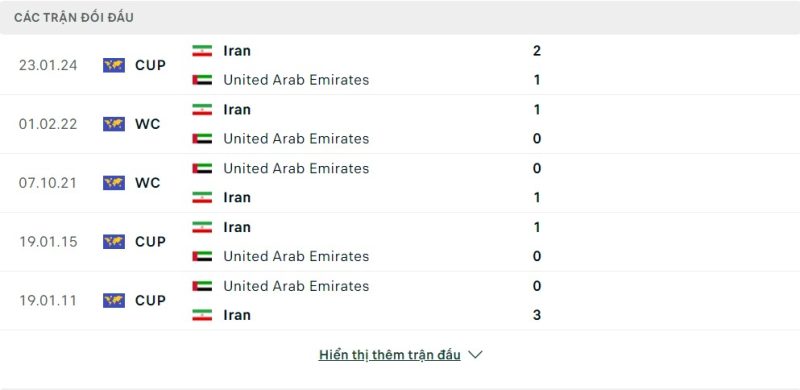
Task: Click Iran flag in the 23.01.24 match
Action: (x=202, y=51)
